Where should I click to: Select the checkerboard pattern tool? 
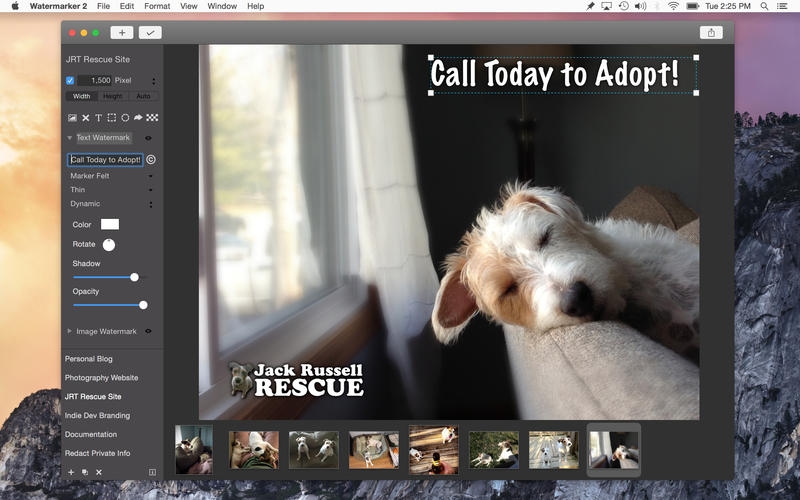(x=152, y=118)
